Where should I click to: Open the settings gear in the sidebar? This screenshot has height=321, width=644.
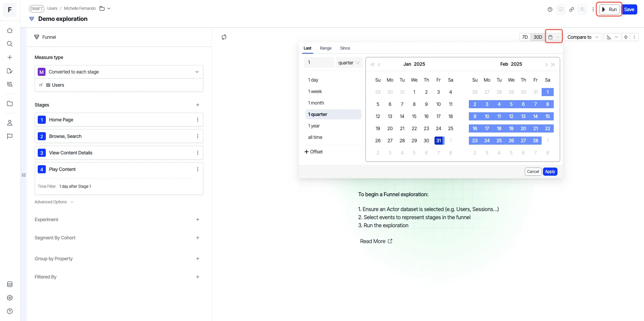10,298
